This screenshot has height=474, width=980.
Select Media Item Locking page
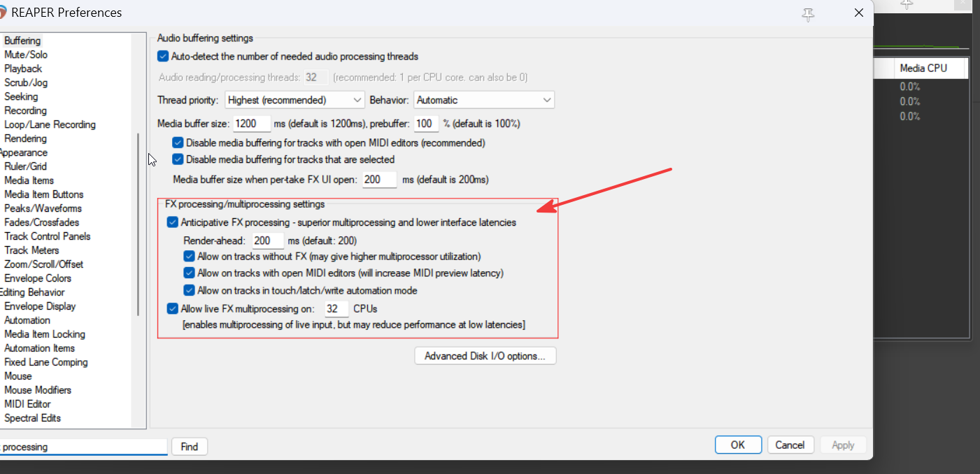44,334
